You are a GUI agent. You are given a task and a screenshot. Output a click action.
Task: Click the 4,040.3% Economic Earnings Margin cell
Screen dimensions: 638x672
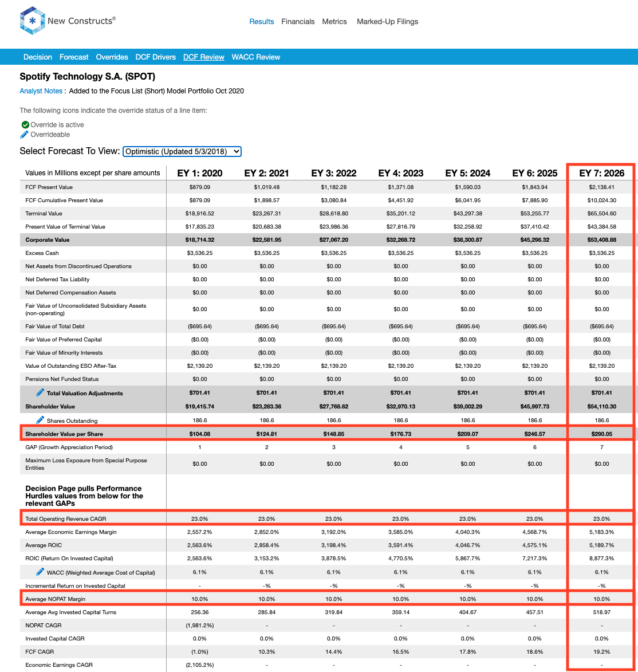pos(468,532)
